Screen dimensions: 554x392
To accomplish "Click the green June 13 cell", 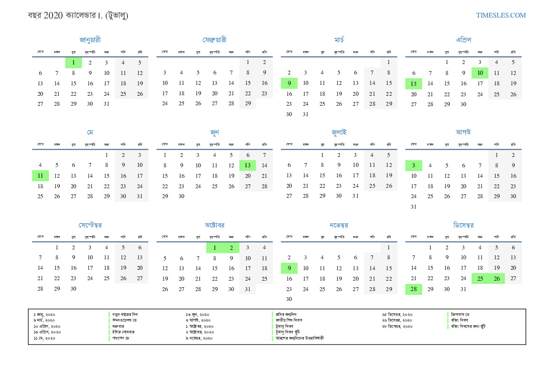I will (x=247, y=165).
